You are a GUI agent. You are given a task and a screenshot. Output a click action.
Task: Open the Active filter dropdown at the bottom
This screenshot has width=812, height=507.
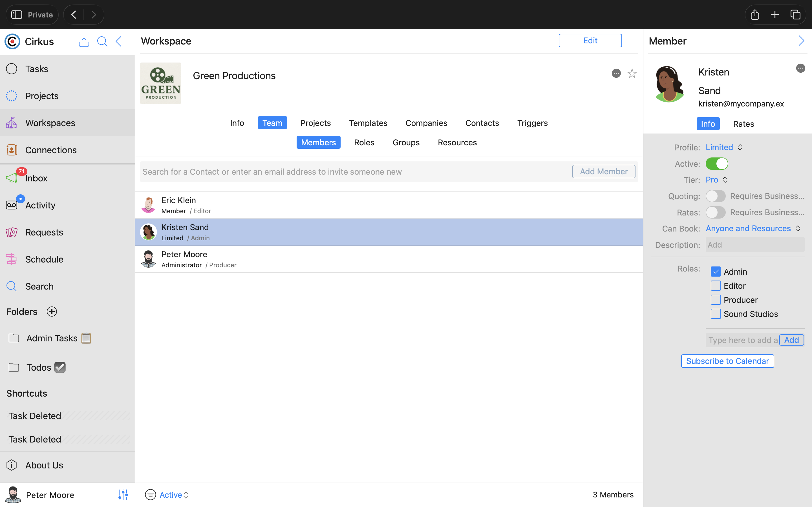174,495
